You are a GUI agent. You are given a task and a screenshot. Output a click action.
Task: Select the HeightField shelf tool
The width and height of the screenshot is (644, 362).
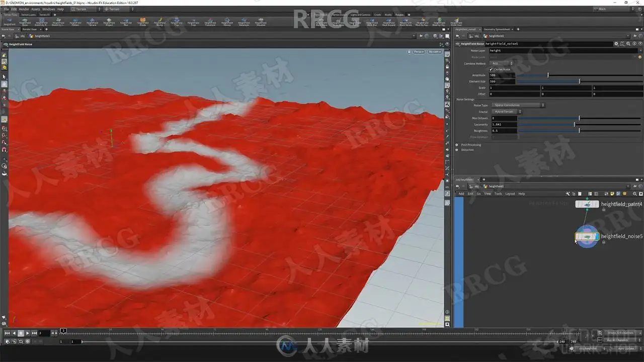click(x=10, y=22)
